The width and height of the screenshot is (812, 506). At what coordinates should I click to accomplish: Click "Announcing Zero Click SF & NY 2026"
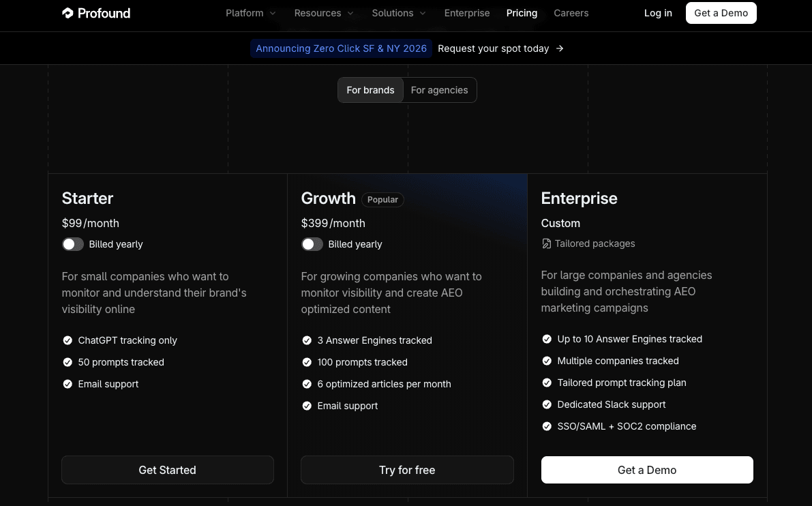pos(341,48)
